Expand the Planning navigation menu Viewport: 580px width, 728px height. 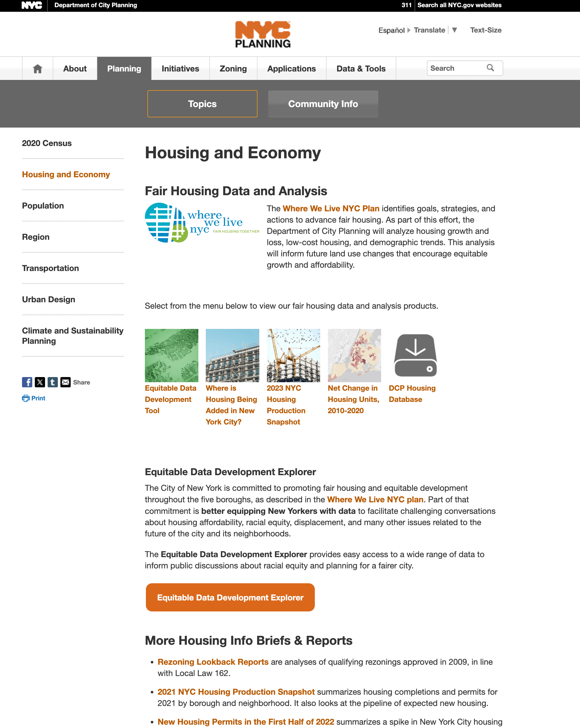[124, 68]
